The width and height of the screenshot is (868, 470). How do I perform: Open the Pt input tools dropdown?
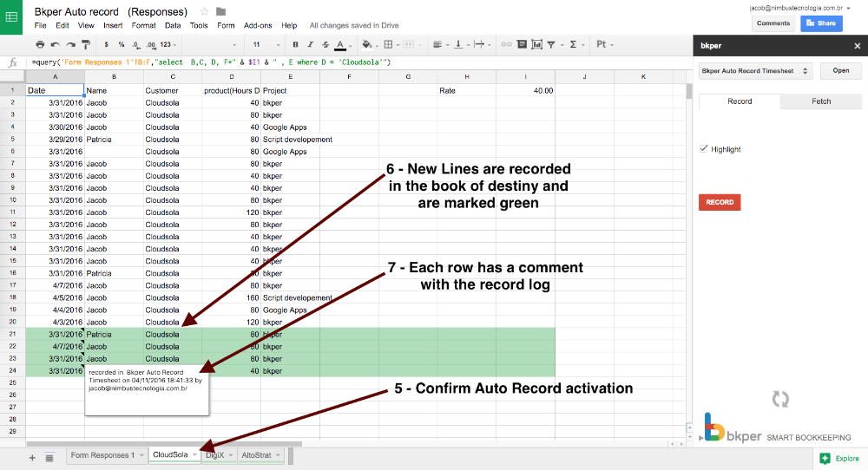604,44
